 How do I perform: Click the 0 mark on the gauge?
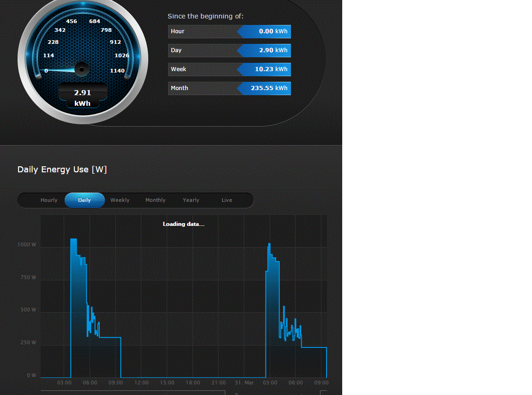pos(46,71)
